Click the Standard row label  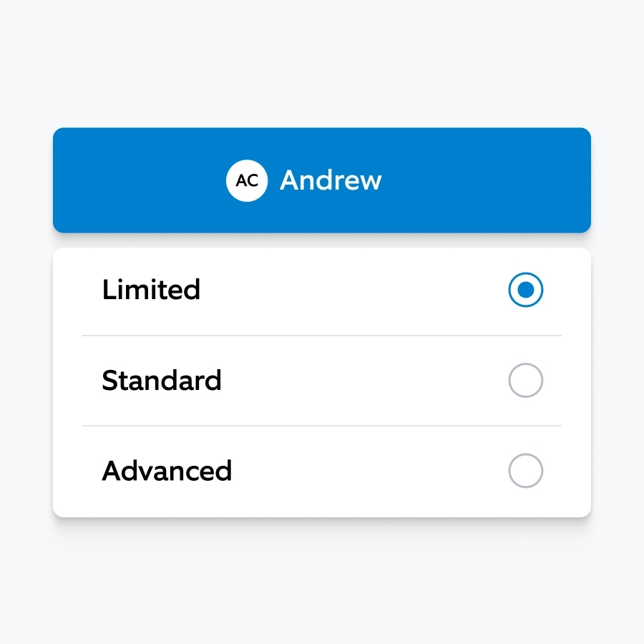pyautogui.click(x=162, y=380)
